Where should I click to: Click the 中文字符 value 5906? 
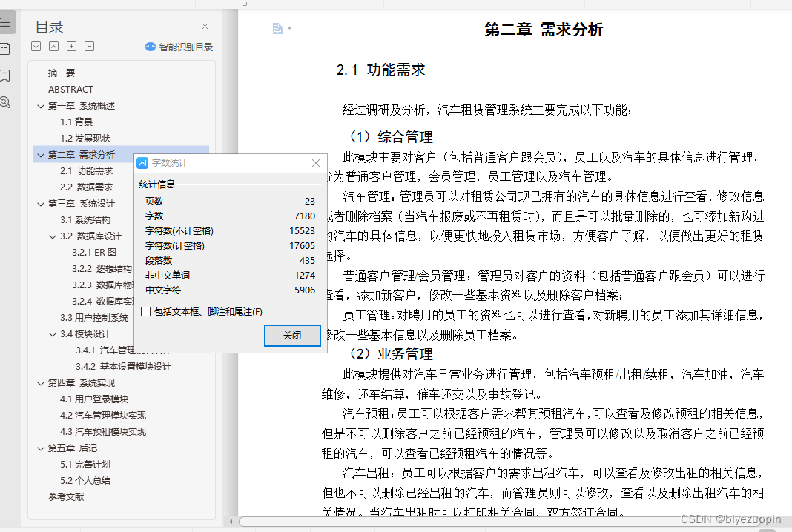305,290
